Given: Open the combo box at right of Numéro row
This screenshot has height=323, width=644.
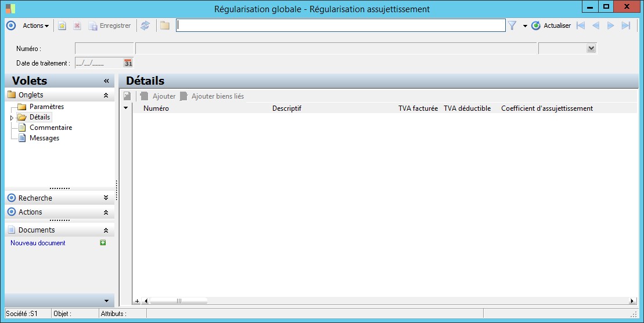Looking at the screenshot, I should 591,48.
